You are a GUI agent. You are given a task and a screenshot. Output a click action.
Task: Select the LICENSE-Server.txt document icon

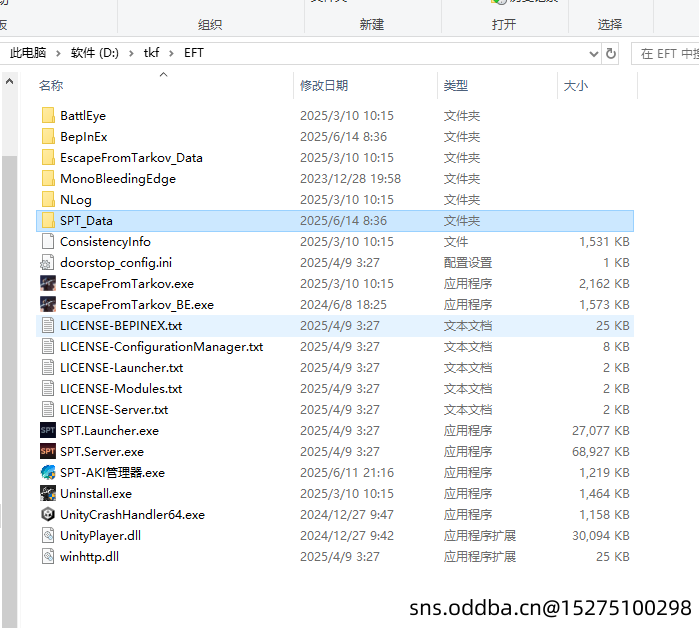[48, 409]
